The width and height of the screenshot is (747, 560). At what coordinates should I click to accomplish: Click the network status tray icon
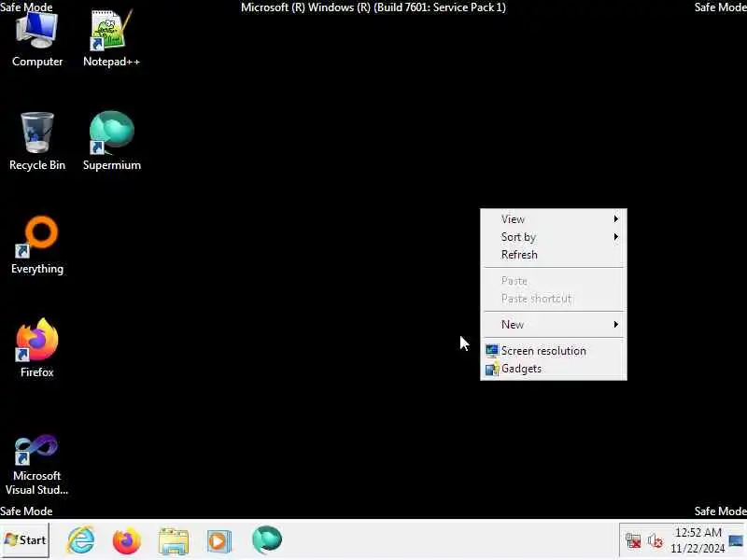(x=633, y=541)
